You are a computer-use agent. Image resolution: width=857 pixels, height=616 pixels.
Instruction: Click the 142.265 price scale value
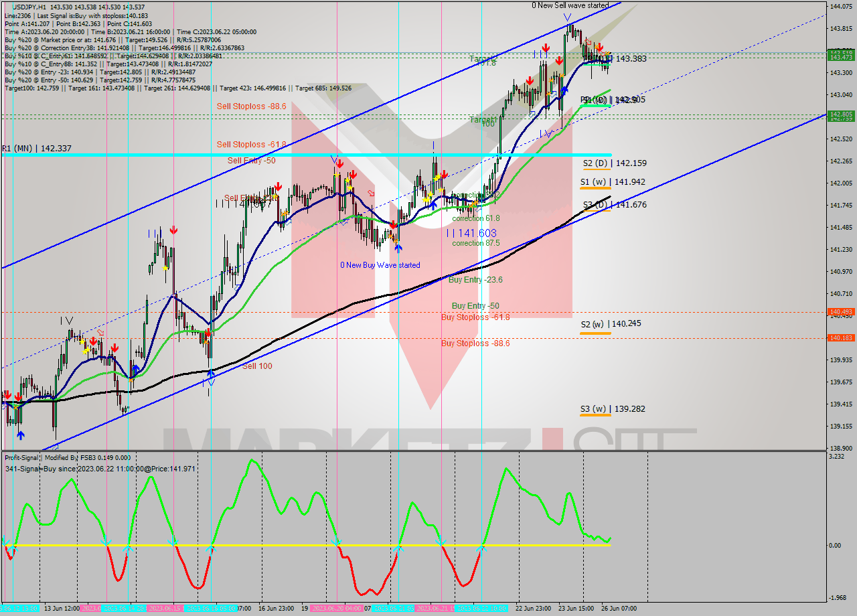point(840,161)
